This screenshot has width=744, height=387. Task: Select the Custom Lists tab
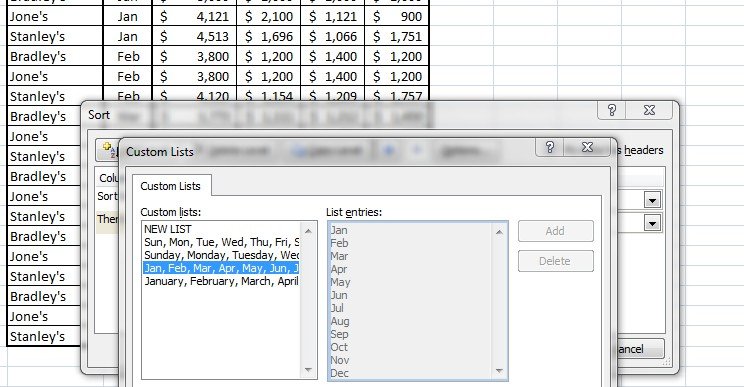[x=171, y=186]
